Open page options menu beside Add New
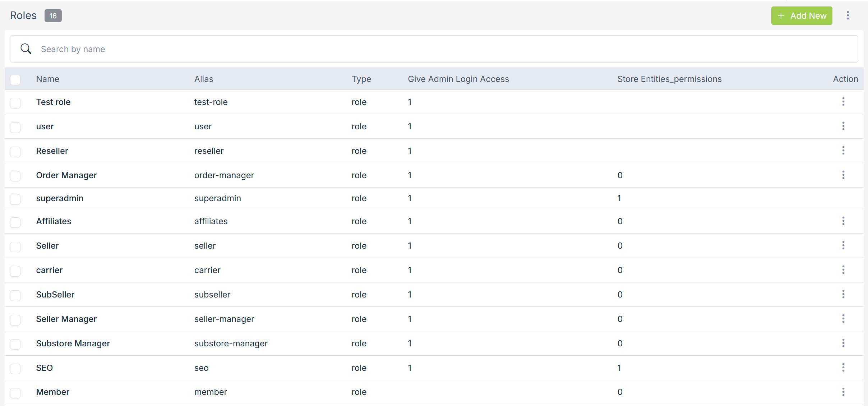 [848, 15]
